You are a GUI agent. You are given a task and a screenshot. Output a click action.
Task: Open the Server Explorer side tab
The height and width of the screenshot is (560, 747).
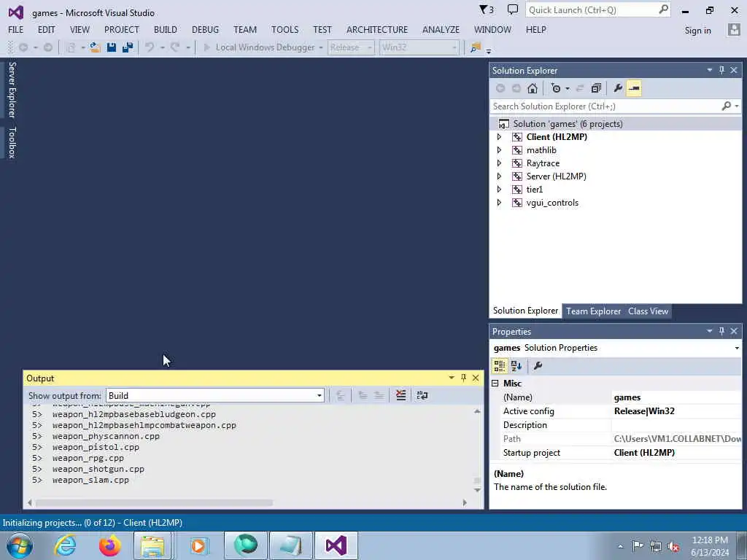pyautogui.click(x=12, y=90)
